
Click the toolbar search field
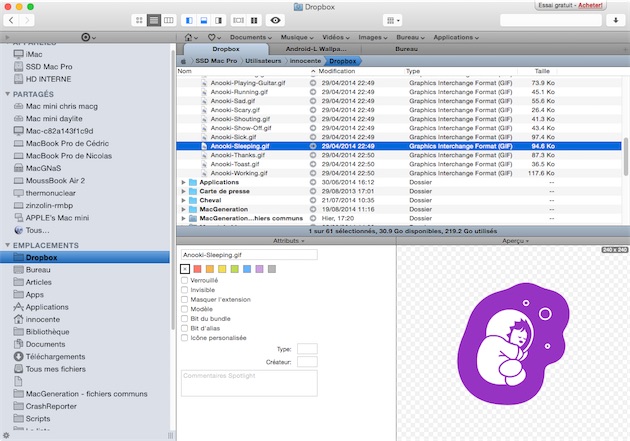(550, 20)
